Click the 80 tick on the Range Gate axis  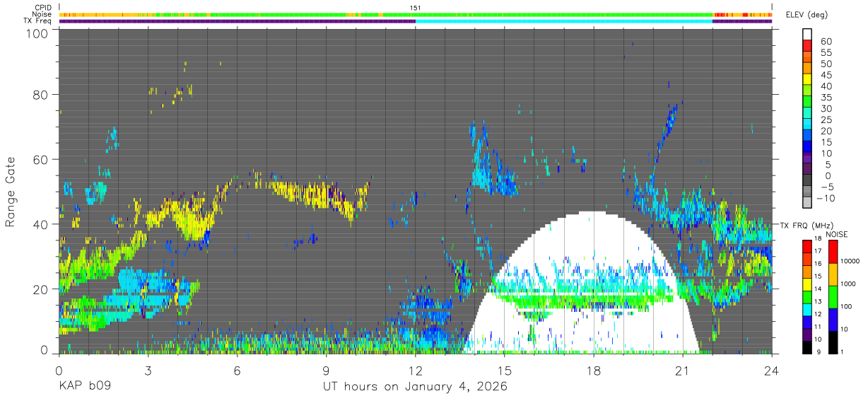pyautogui.click(x=42, y=95)
